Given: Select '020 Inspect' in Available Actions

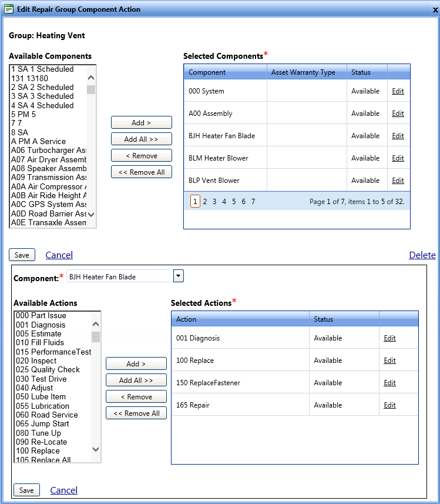Looking at the screenshot, I should pyautogui.click(x=36, y=361).
